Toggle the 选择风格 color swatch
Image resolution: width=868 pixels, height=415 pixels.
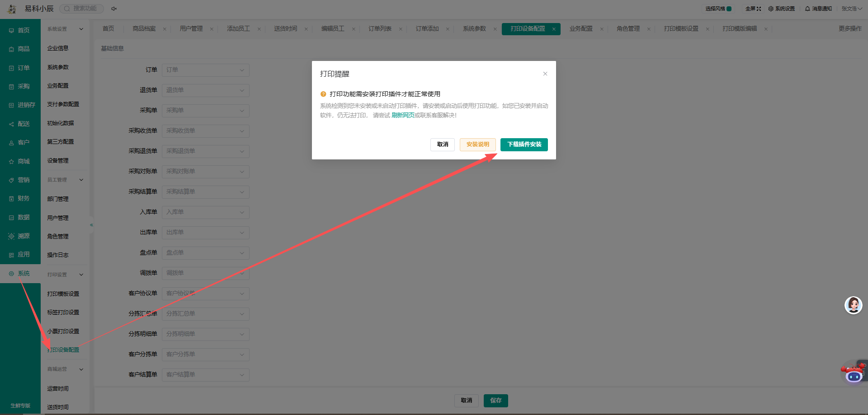pos(729,9)
